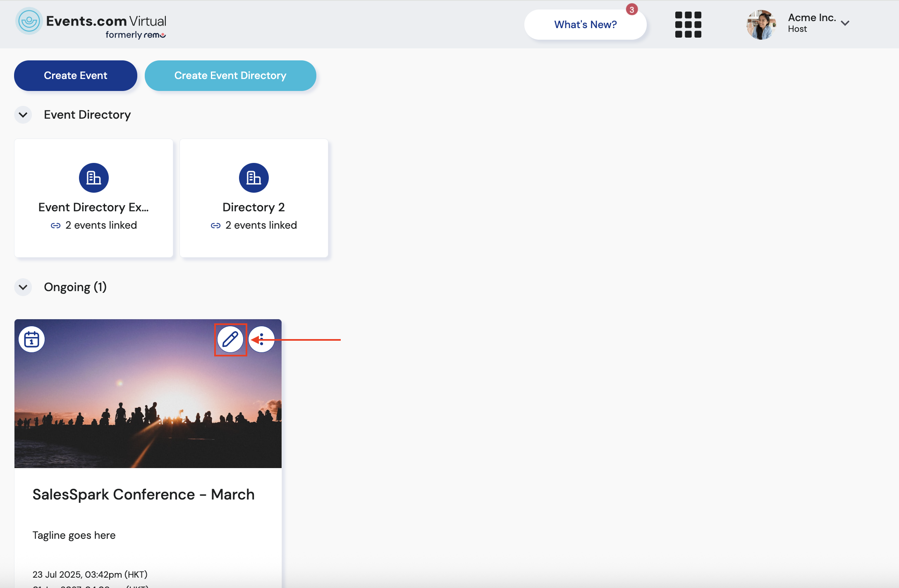Open the What's New? panel
Image resolution: width=899 pixels, height=588 pixels.
click(585, 25)
